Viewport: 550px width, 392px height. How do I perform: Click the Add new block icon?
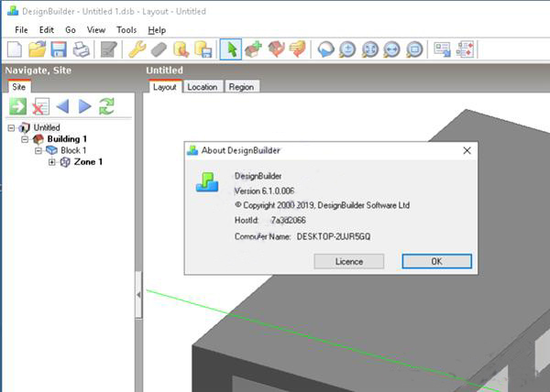point(253,49)
